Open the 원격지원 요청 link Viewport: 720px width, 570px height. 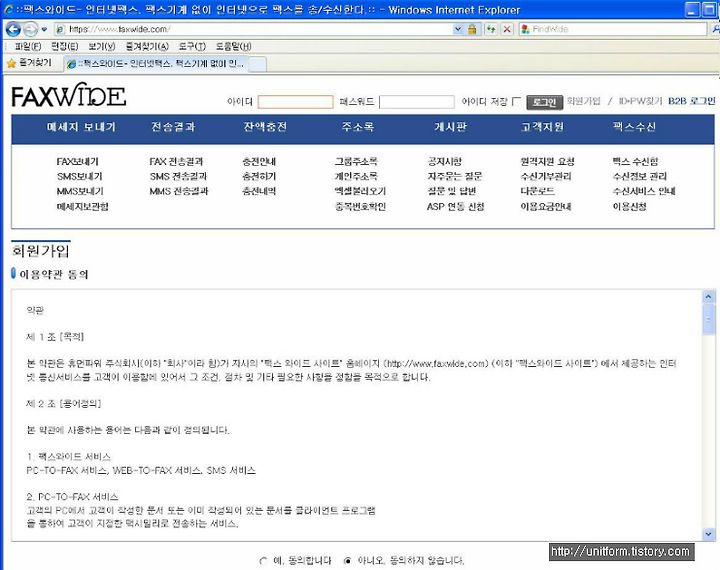(547, 162)
